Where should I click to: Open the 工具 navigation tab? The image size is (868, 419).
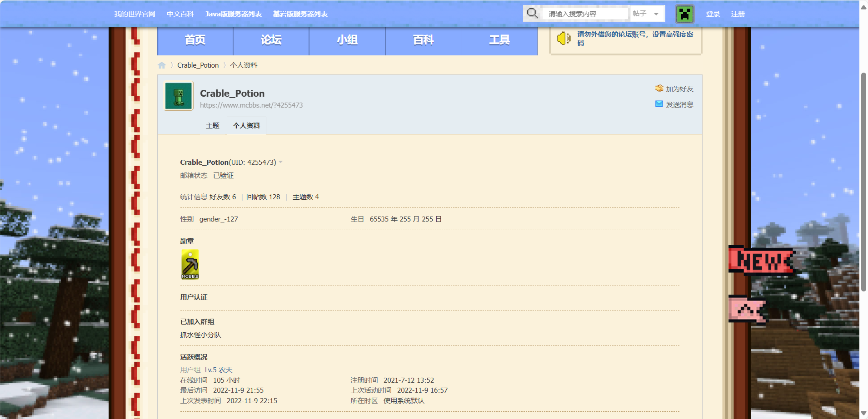click(499, 40)
